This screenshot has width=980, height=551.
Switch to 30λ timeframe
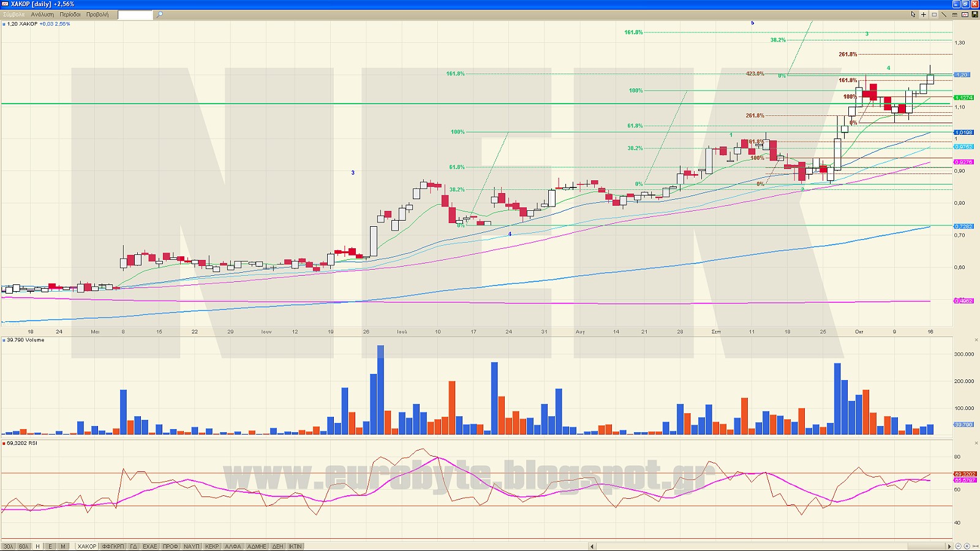click(x=8, y=547)
